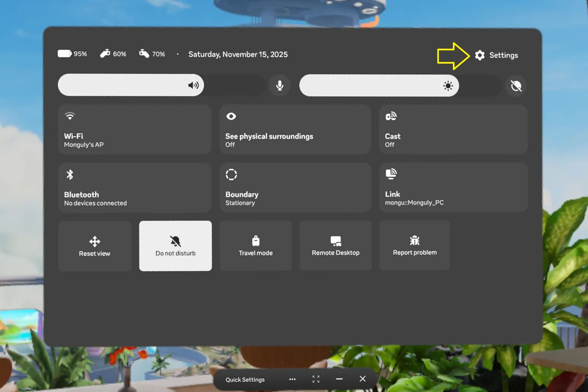588x392 pixels.
Task: Click the Remote Desktop screen icon
Action: (336, 241)
